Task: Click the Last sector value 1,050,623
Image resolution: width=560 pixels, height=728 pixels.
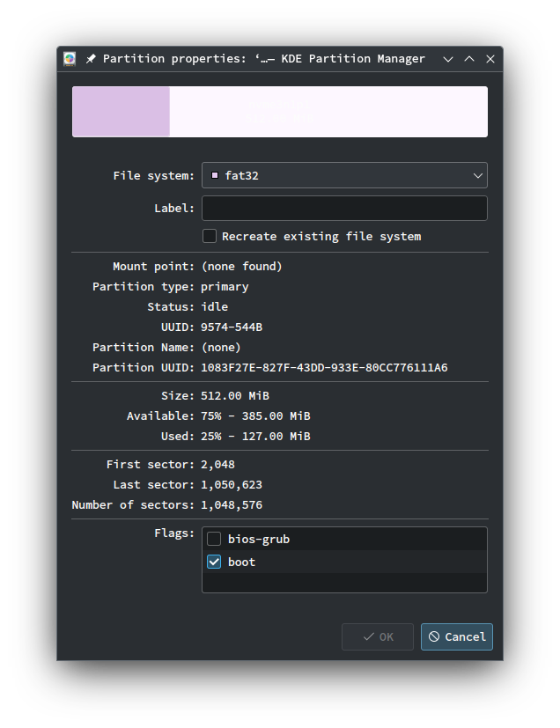Action: tap(232, 485)
